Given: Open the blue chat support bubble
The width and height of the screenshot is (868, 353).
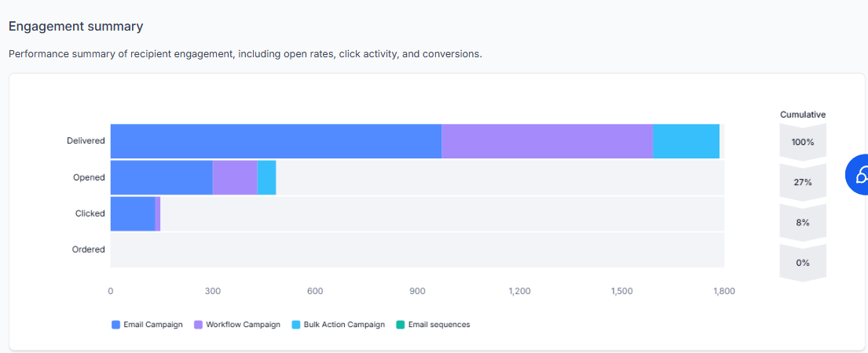Looking at the screenshot, I should pos(857,175).
